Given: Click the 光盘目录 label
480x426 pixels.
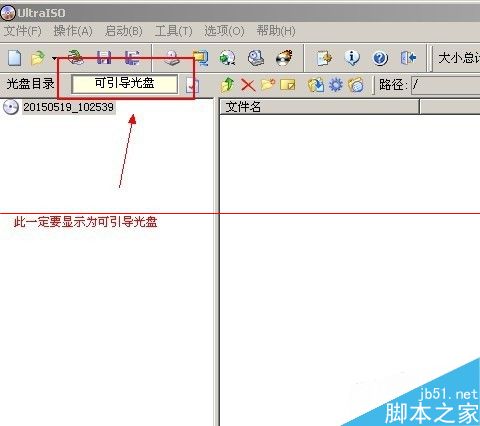Looking at the screenshot, I should (30, 84).
